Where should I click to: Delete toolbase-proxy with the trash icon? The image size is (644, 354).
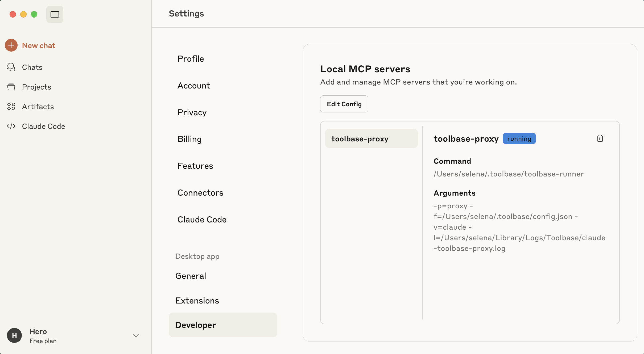pos(600,138)
